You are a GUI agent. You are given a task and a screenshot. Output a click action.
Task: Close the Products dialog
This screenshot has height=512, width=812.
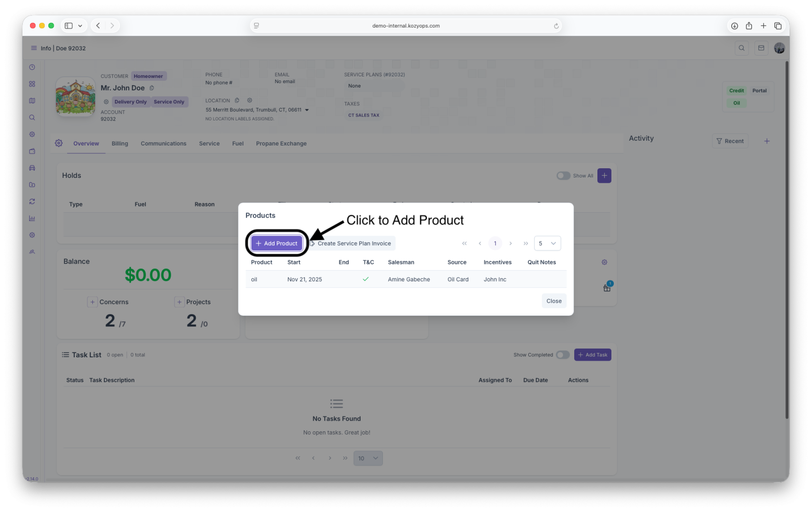(x=554, y=301)
